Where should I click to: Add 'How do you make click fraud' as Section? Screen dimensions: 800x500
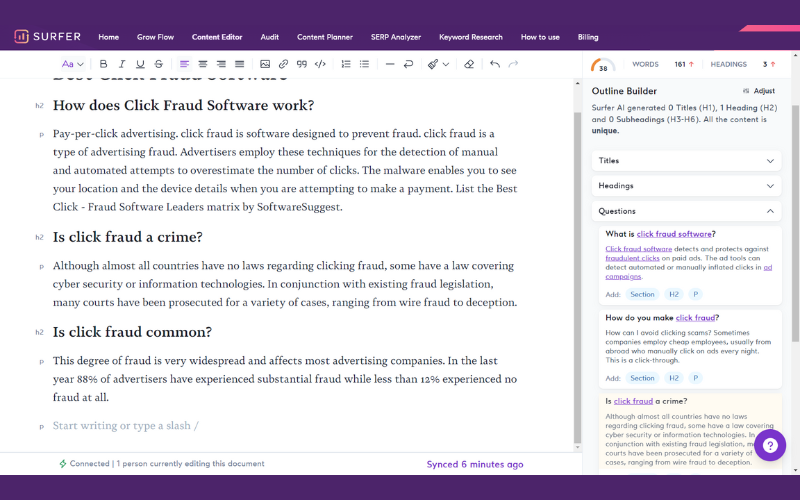pos(642,378)
